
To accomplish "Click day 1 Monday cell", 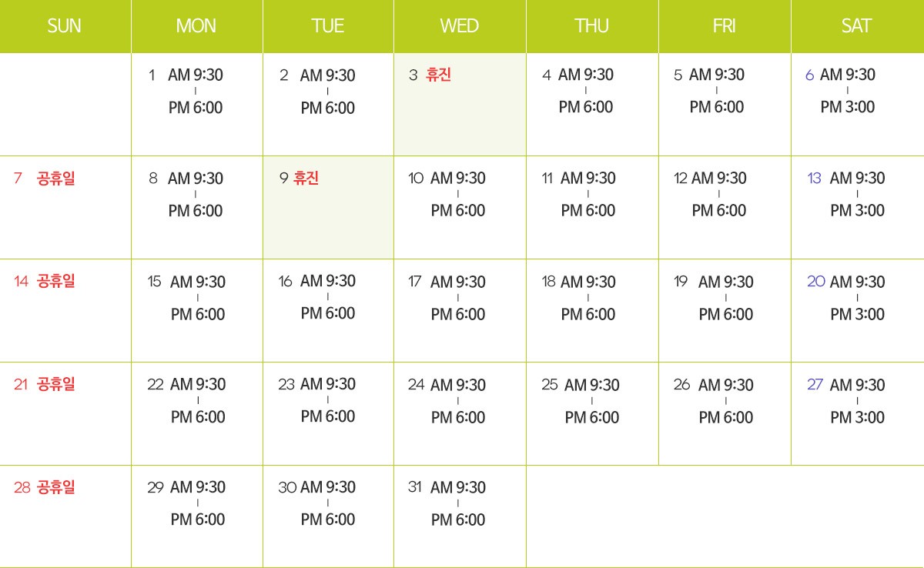I will tap(197, 104).
